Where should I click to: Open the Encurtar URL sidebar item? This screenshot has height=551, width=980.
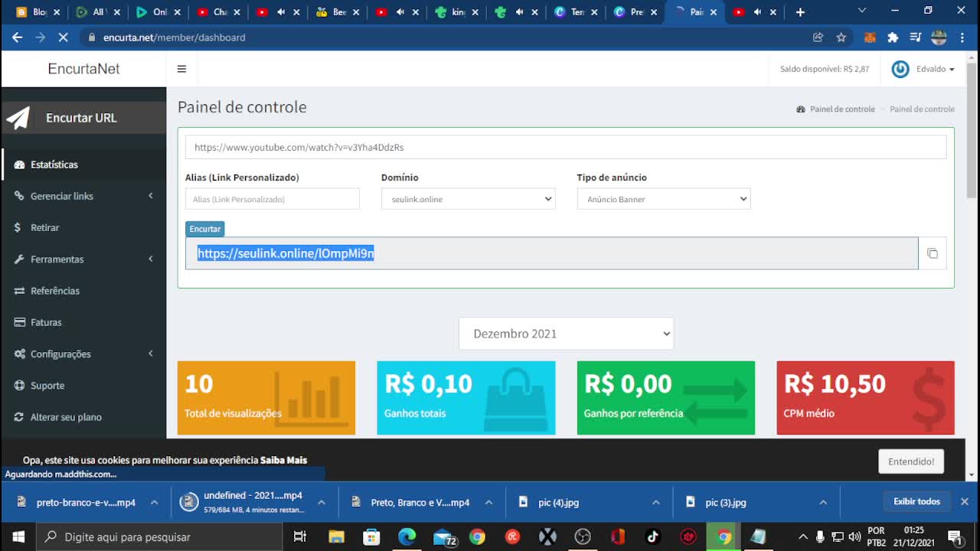tap(83, 118)
